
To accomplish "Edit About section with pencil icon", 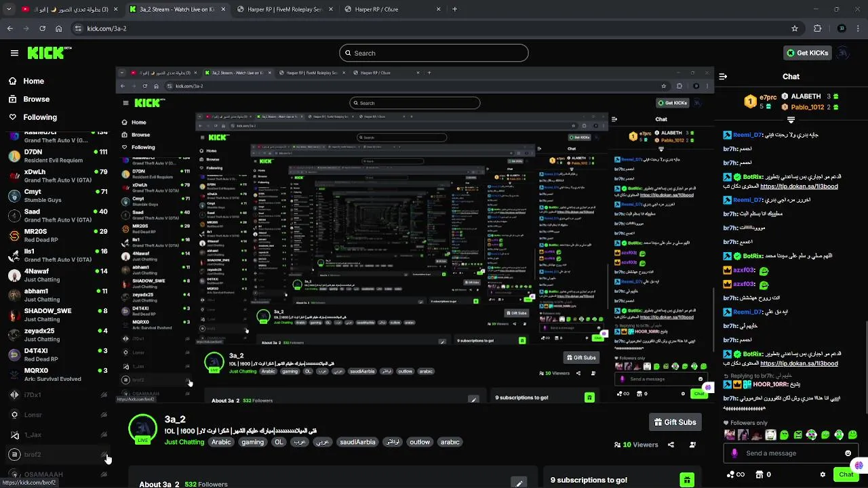I will (x=519, y=483).
